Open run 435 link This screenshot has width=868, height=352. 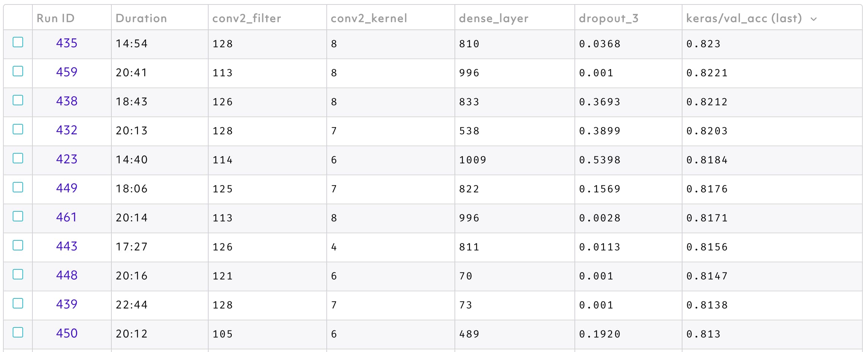(x=67, y=43)
